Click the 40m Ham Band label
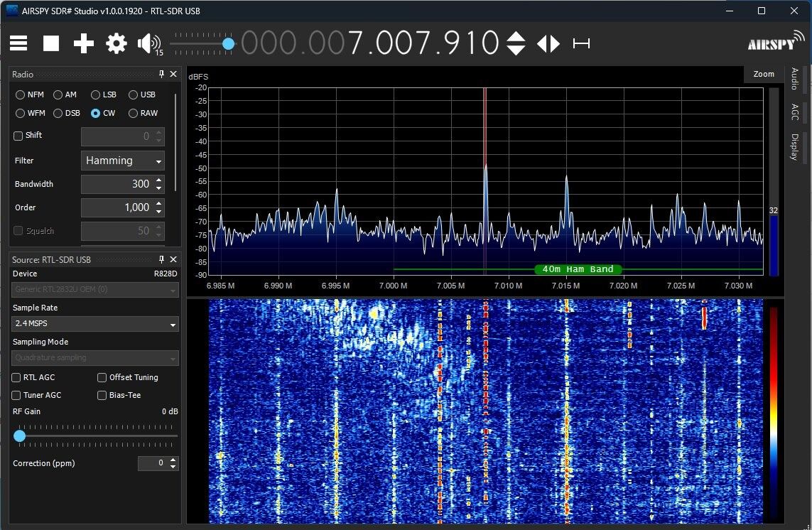The width and height of the screenshot is (812, 530). pyautogui.click(x=578, y=269)
